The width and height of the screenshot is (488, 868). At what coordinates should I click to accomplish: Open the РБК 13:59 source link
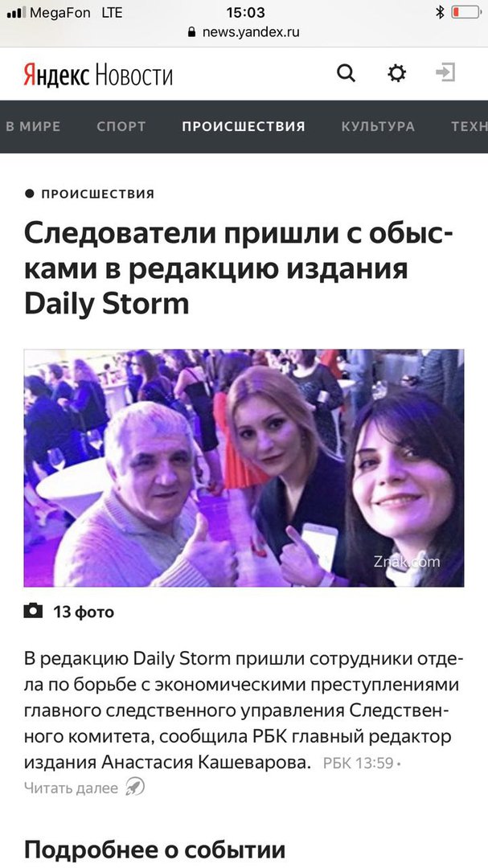[x=359, y=764]
